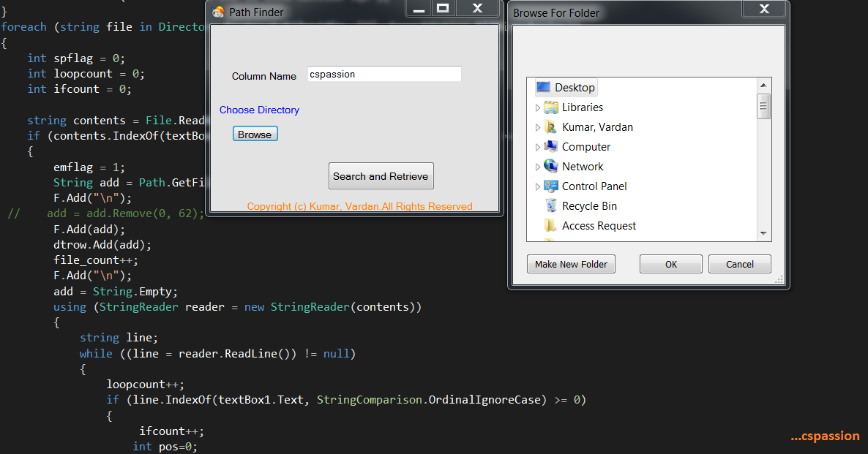
Task: Select Desktop in the folder tree
Action: click(x=575, y=88)
